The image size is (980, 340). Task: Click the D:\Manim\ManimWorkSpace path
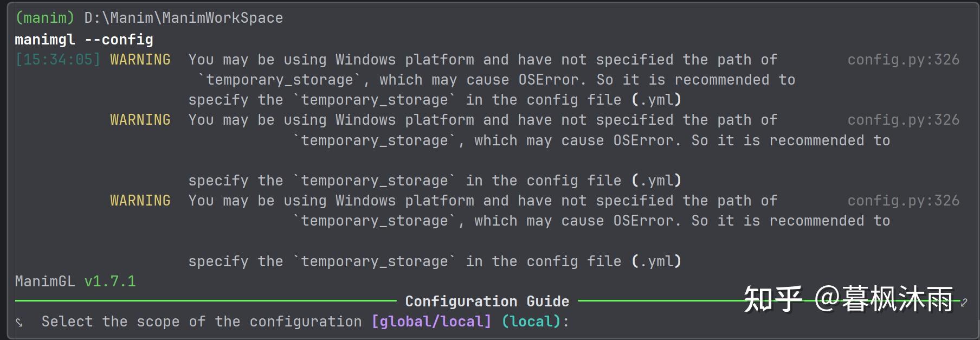(183, 18)
